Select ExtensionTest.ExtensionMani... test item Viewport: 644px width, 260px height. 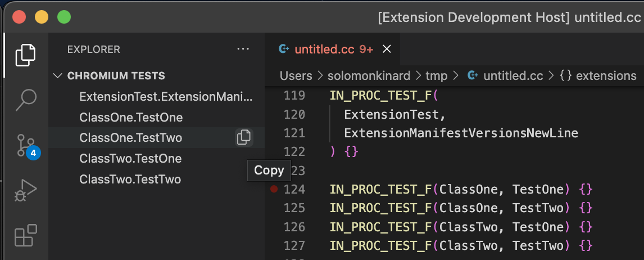pyautogui.click(x=166, y=97)
